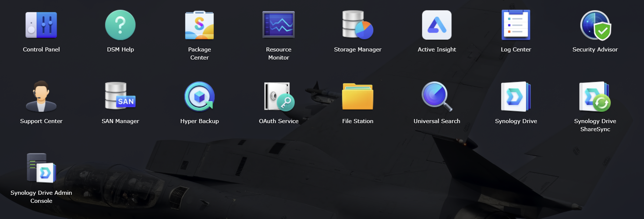Click the "Synology Drive" label

[516, 121]
